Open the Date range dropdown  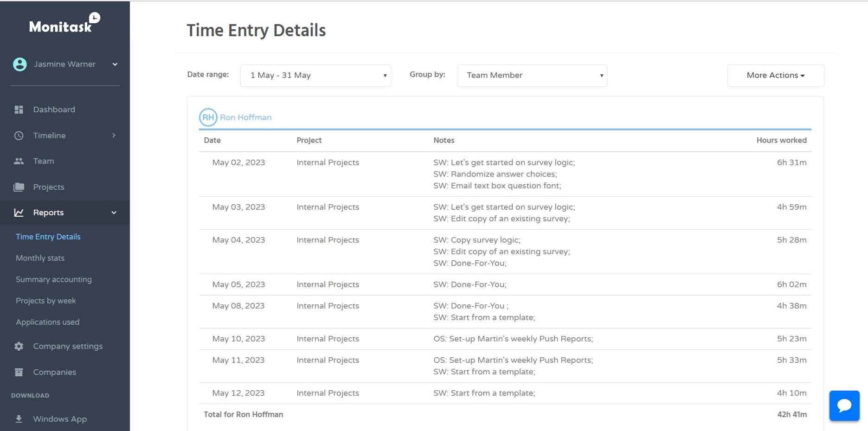(315, 76)
